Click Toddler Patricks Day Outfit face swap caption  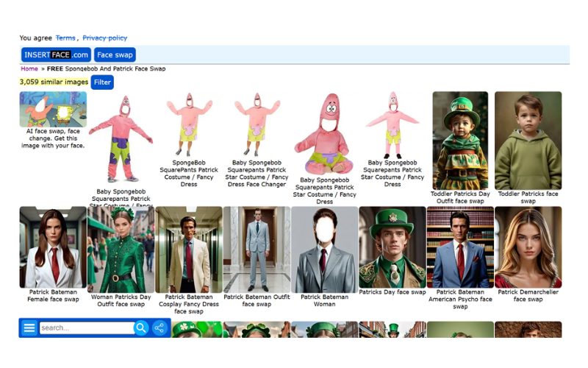click(x=461, y=197)
